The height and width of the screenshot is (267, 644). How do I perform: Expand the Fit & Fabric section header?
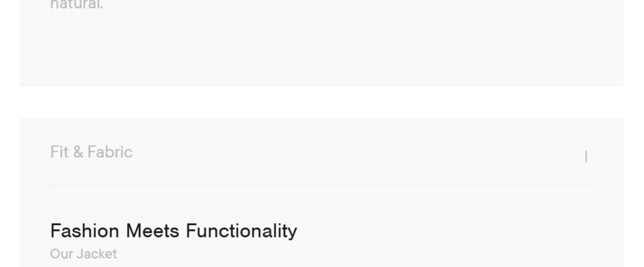(x=91, y=152)
